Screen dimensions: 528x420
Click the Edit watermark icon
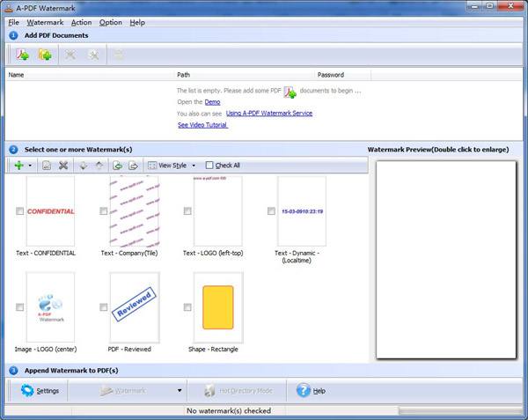(x=47, y=166)
